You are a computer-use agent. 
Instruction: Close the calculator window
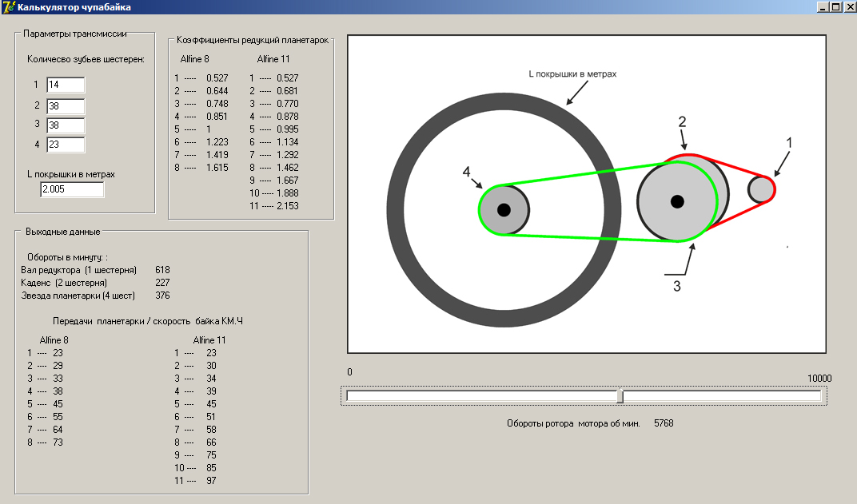click(849, 6)
